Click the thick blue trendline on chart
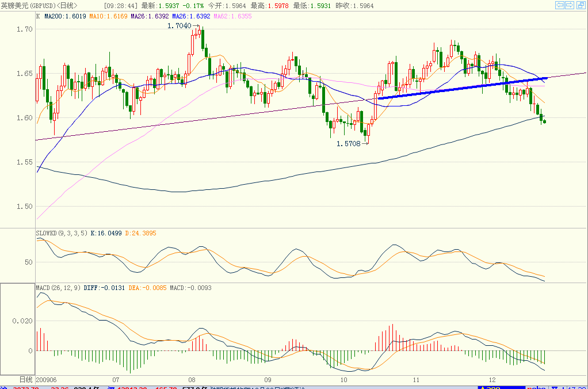 click(463, 88)
